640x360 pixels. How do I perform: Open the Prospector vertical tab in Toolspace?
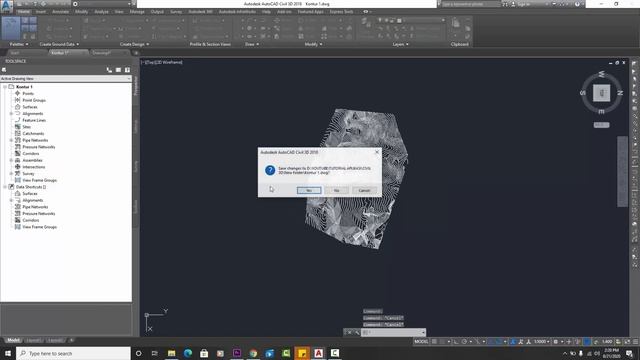click(x=136, y=86)
